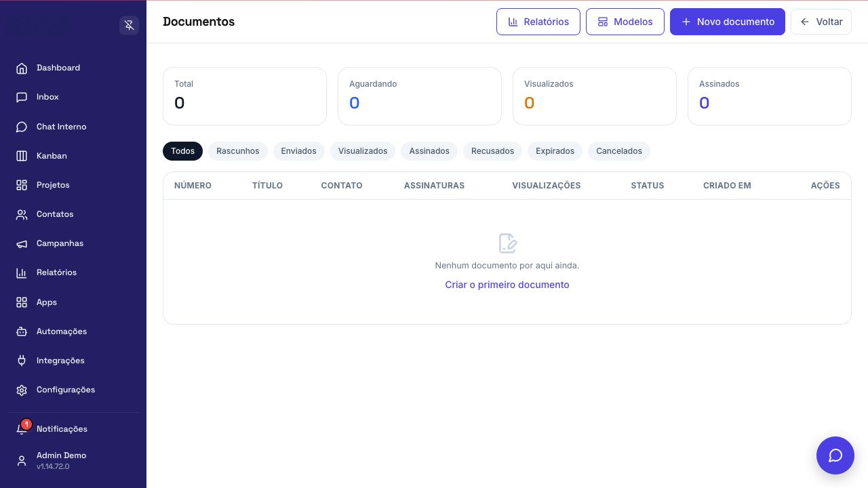Select the Aguardando stats card

[x=420, y=96]
